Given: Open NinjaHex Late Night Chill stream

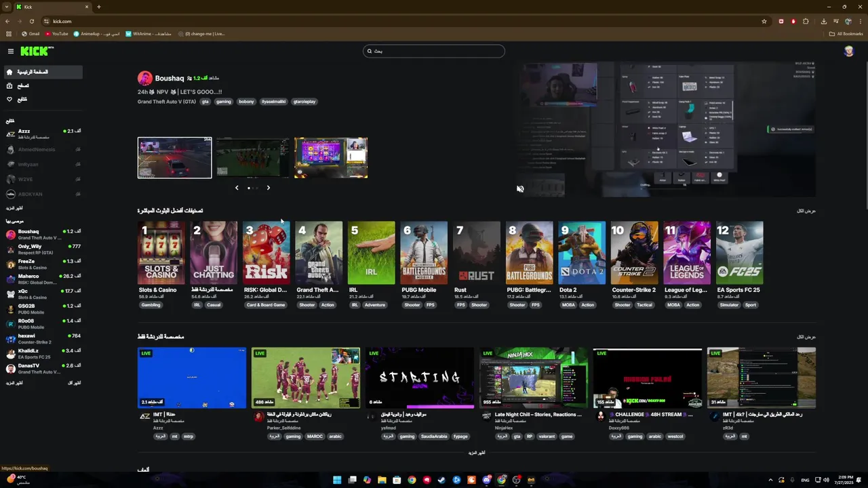Looking at the screenshot, I should [534, 378].
